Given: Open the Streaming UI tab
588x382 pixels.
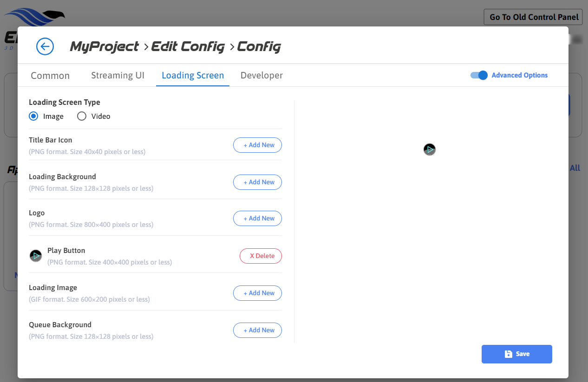Looking at the screenshot, I should 118,76.
